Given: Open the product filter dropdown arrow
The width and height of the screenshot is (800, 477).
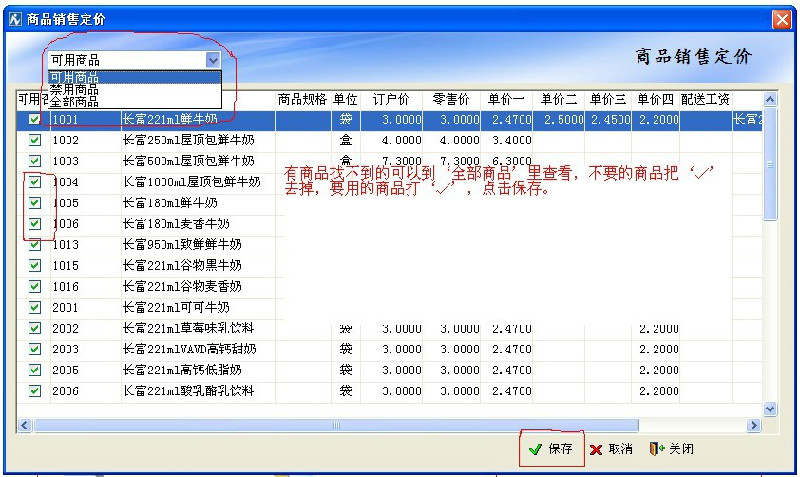Looking at the screenshot, I should click(213, 60).
